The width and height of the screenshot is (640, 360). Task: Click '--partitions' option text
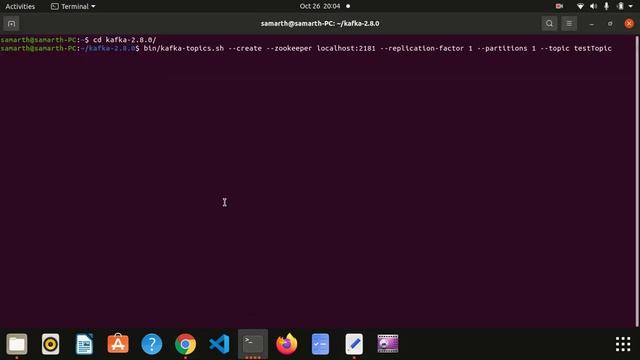pos(502,48)
